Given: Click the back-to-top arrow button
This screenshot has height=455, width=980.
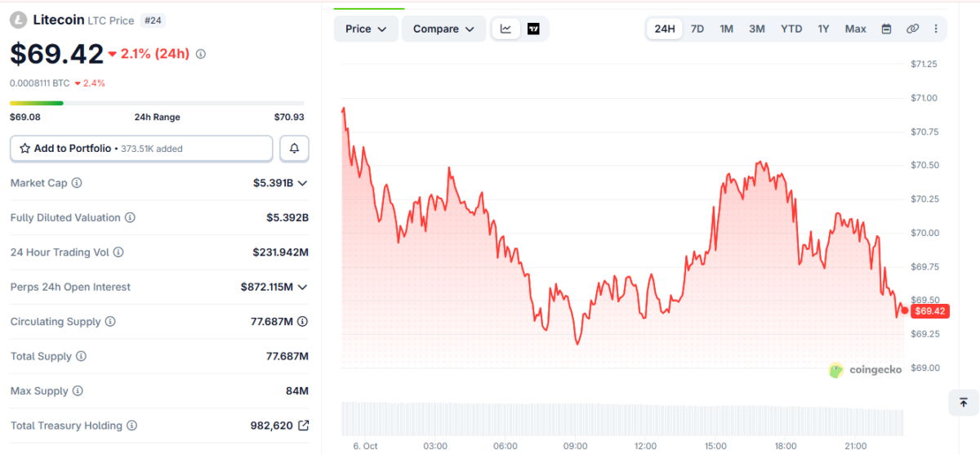Looking at the screenshot, I should point(963,403).
